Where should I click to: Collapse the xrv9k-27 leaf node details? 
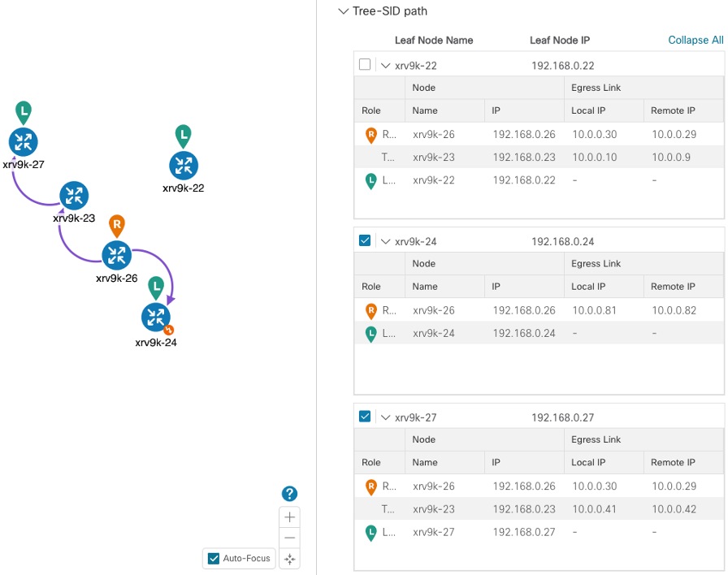click(x=386, y=416)
